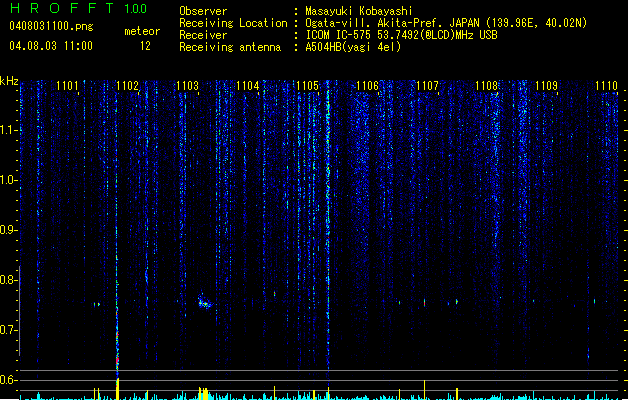Click the small echo dot at 1107

click(424, 303)
